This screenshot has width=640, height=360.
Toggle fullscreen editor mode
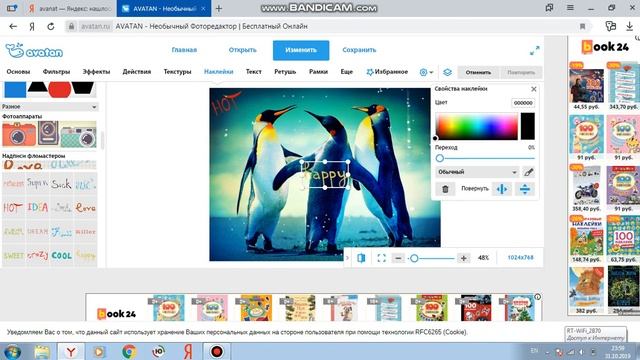[x=534, y=50]
